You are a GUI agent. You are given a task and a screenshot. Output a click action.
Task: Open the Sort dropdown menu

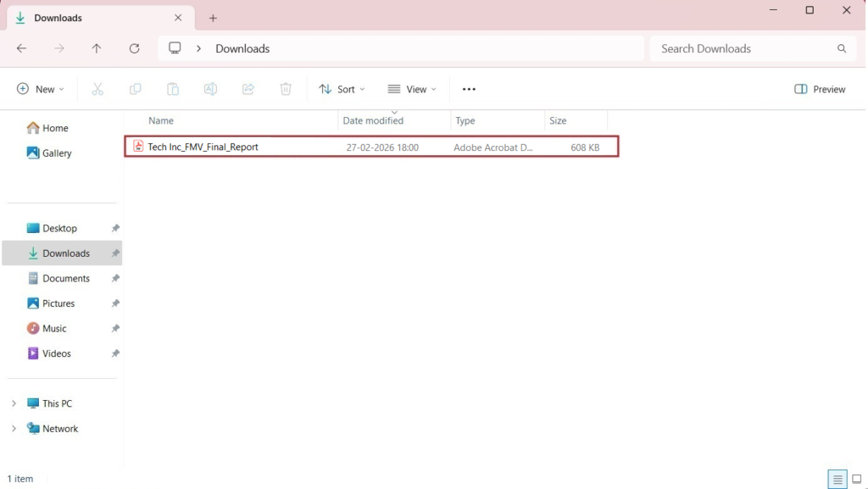pos(342,88)
